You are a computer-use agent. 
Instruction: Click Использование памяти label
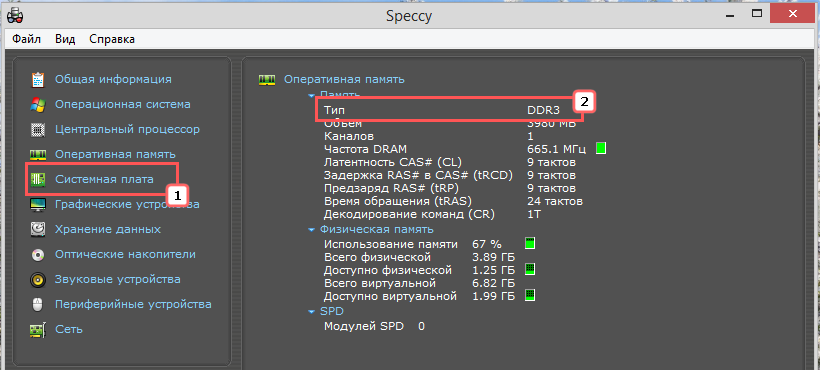[x=391, y=244]
